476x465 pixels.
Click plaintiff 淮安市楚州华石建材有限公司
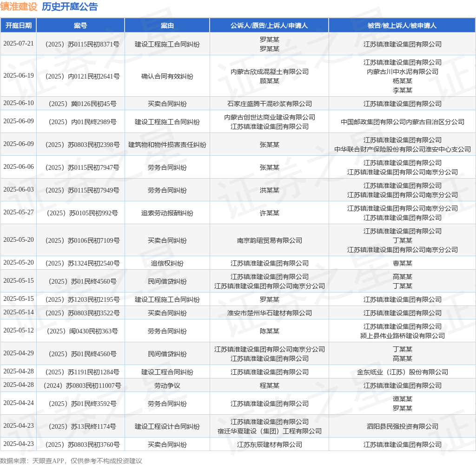pyautogui.click(x=270, y=313)
